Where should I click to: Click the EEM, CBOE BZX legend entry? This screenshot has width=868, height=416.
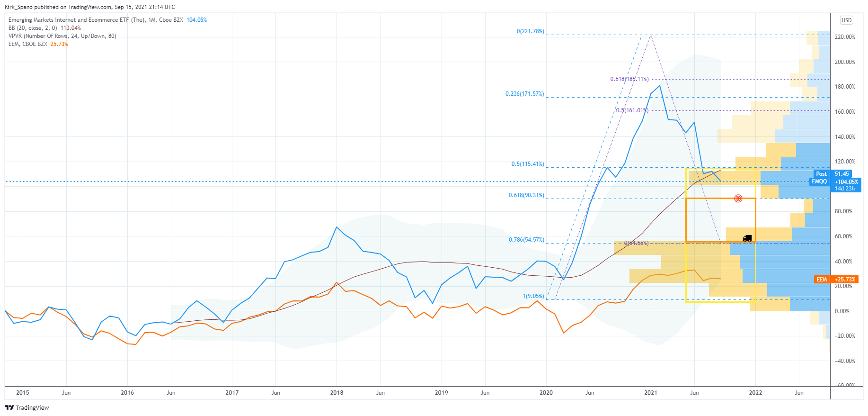click(27, 44)
